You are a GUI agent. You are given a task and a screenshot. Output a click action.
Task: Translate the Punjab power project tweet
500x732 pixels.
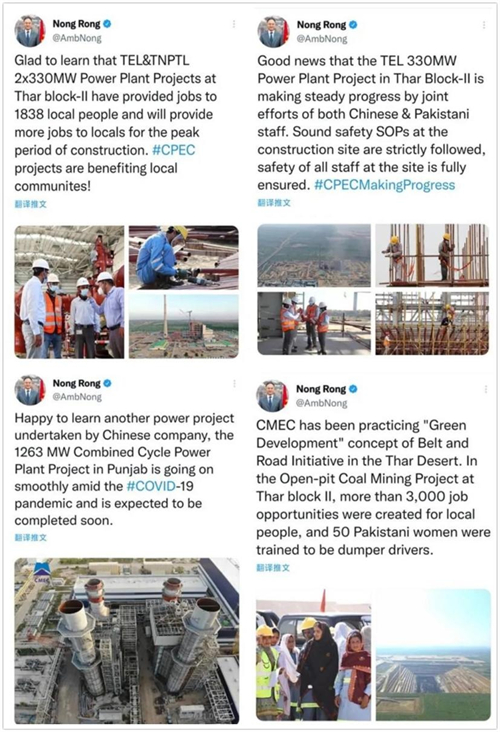point(31,537)
